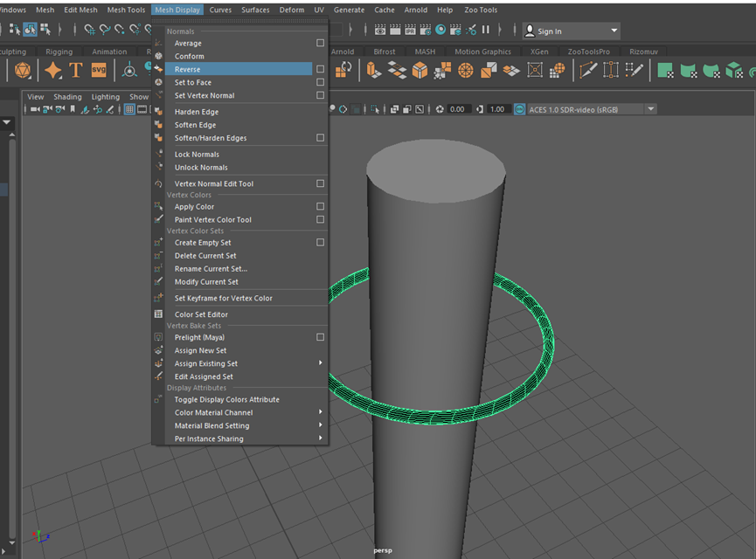Toggle the viewport film gate button
The height and width of the screenshot is (559, 756).
coord(142,109)
